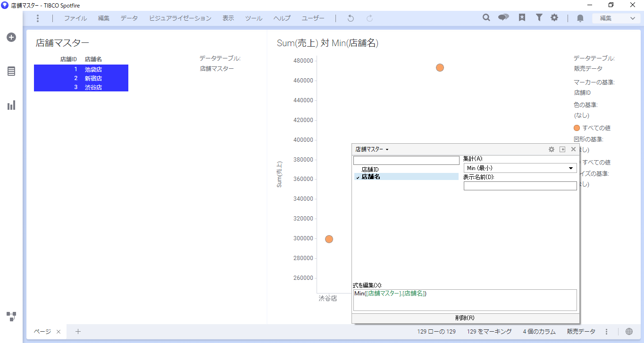Open the 表示 menu

[x=228, y=18]
